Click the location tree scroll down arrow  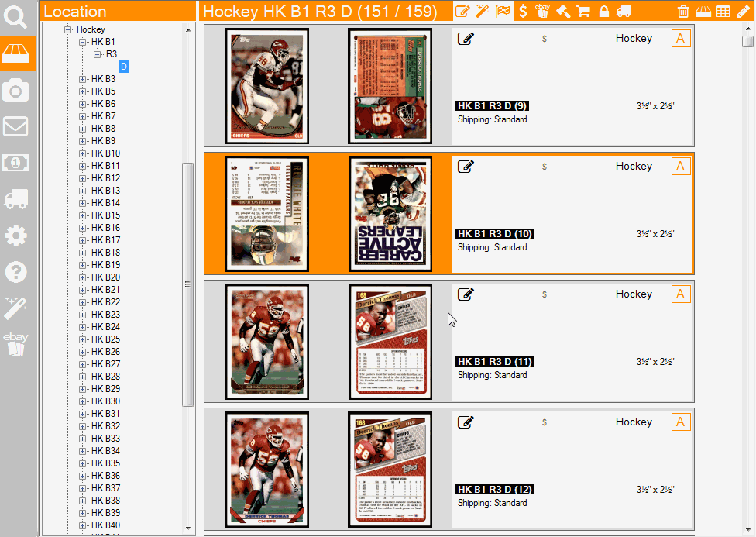188,528
